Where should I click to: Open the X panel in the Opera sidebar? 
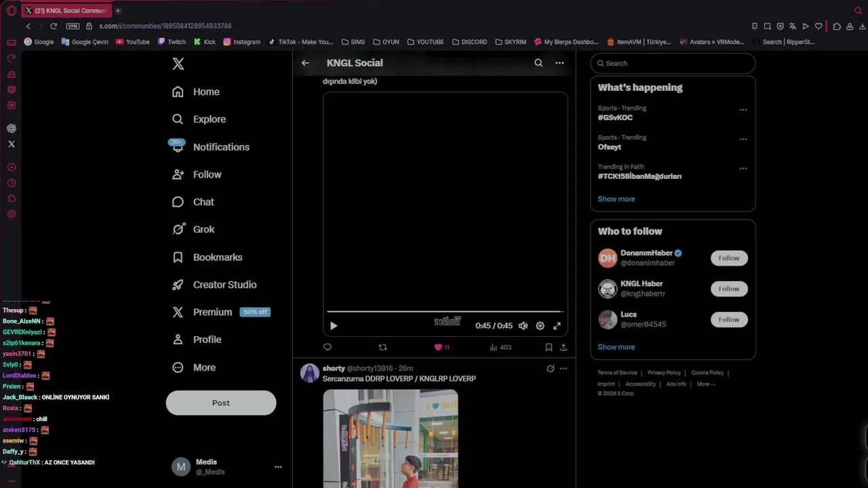pos(12,144)
